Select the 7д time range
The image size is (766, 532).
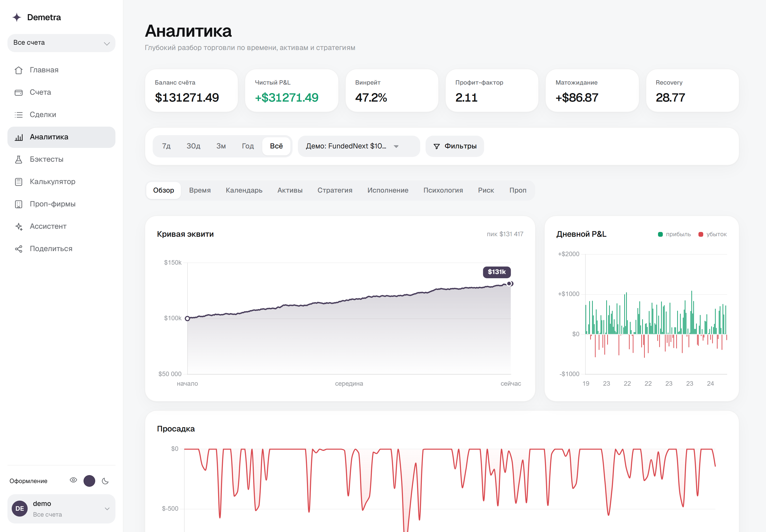click(166, 146)
